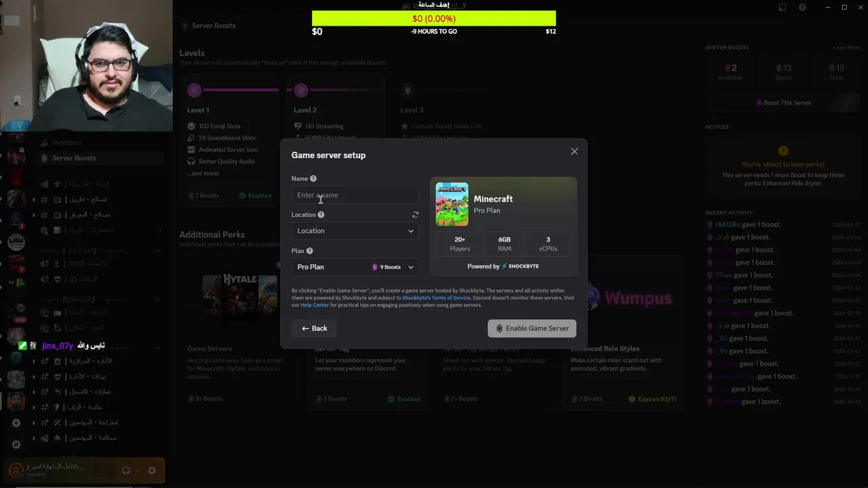Click the Minecraft cover thumbnail
Image resolution: width=868 pixels, height=488 pixels.
coord(452,204)
